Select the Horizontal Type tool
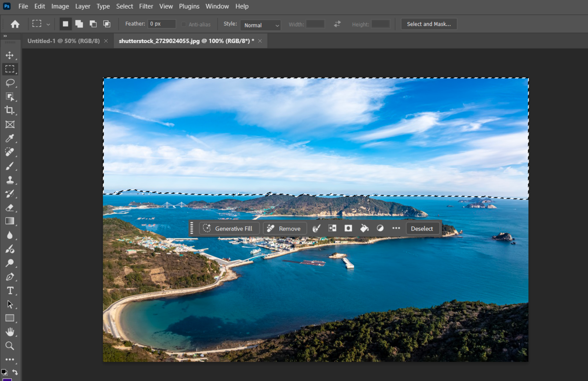 tap(10, 291)
